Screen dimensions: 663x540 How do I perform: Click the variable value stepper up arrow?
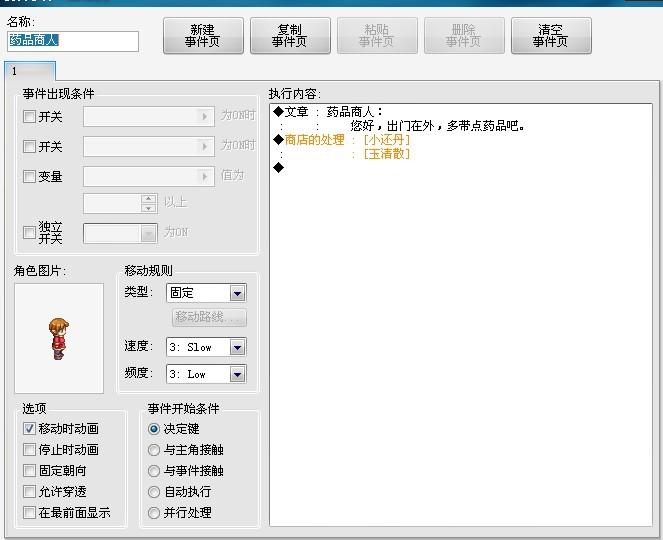coord(148,199)
